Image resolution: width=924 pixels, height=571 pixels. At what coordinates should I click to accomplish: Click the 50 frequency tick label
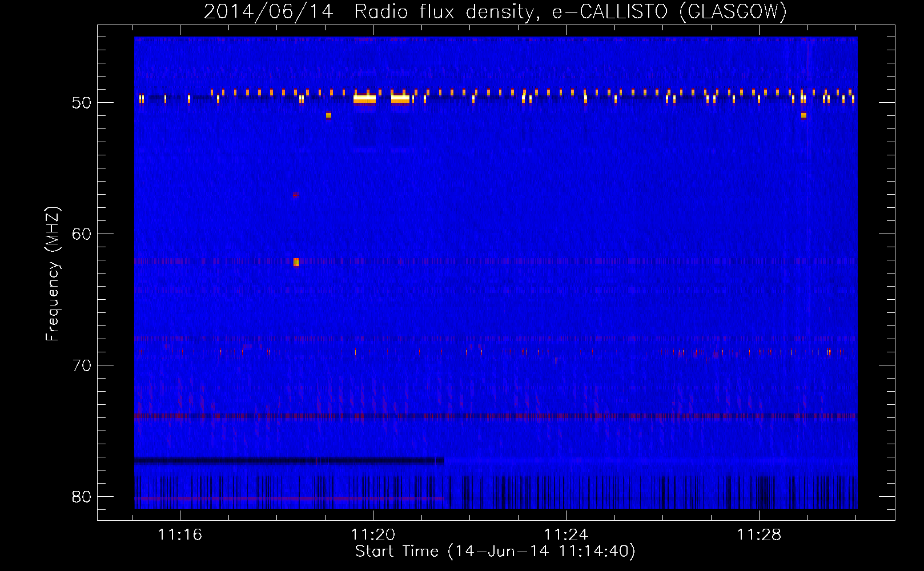pos(82,103)
